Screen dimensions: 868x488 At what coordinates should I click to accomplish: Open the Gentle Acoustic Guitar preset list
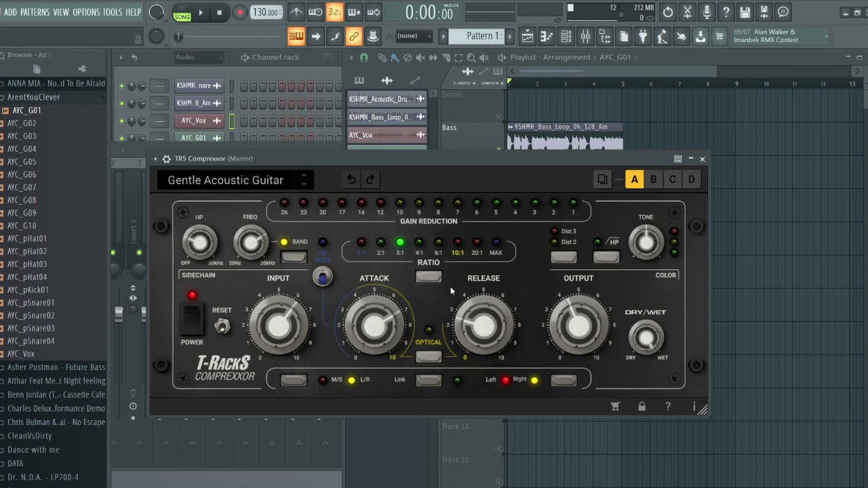(235, 180)
